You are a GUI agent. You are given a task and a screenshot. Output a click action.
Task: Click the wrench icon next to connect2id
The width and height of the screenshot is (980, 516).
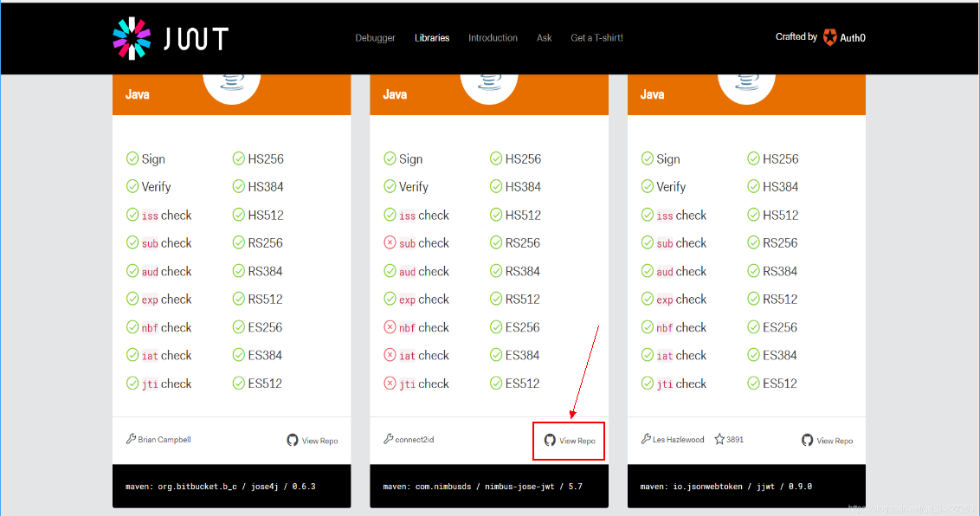pyautogui.click(x=389, y=439)
